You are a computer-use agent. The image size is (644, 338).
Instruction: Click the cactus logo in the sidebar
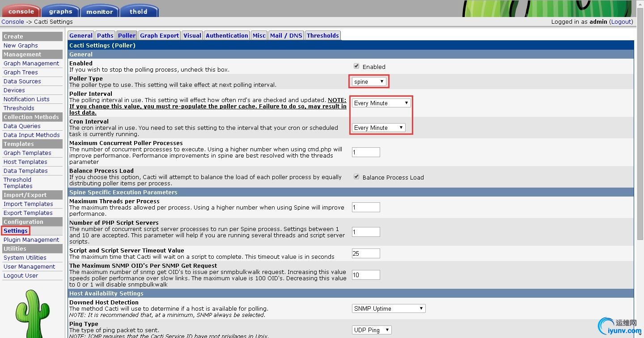pyautogui.click(x=32, y=313)
